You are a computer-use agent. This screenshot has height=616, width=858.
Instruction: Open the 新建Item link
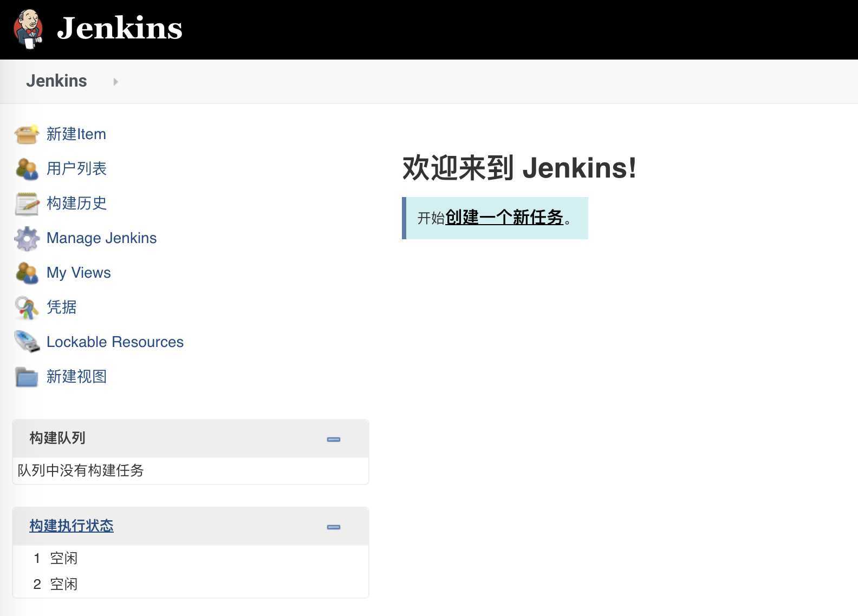click(x=76, y=134)
